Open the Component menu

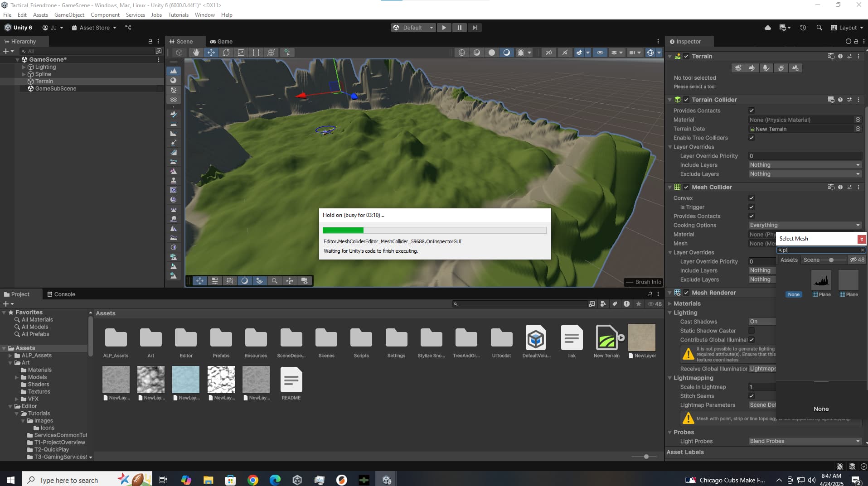[105, 14]
